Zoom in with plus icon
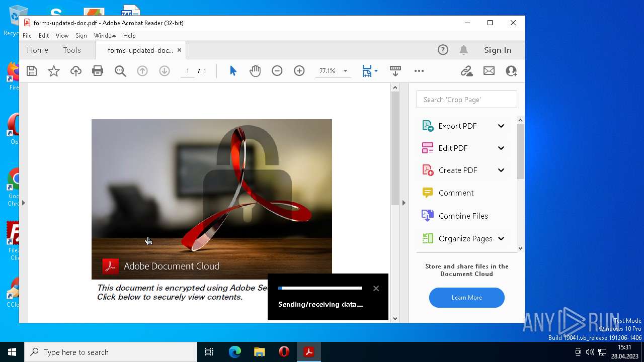The height and width of the screenshot is (362, 644). pos(299,71)
